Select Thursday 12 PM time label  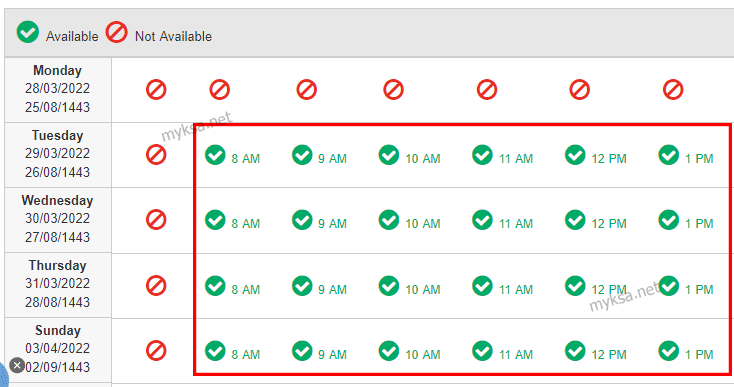[609, 290]
